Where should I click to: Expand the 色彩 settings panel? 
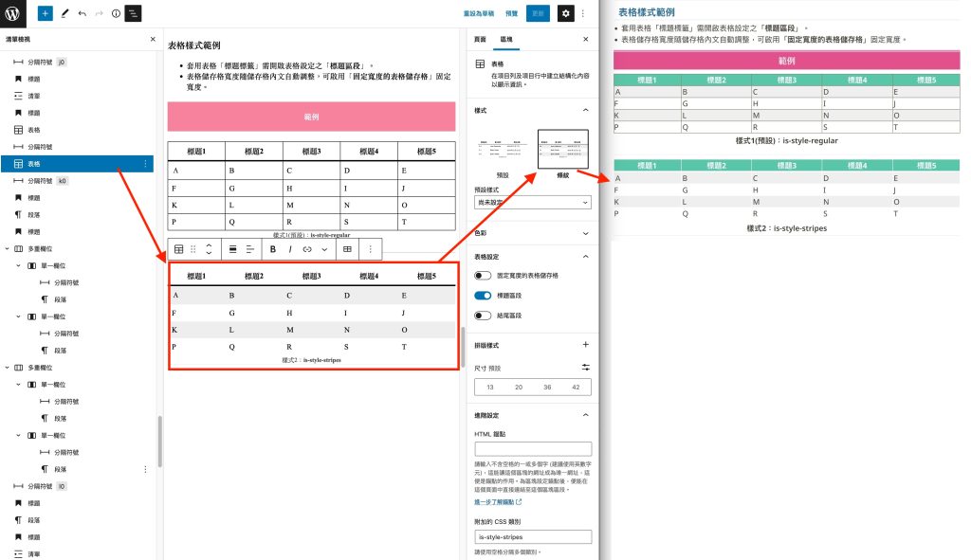(531, 233)
